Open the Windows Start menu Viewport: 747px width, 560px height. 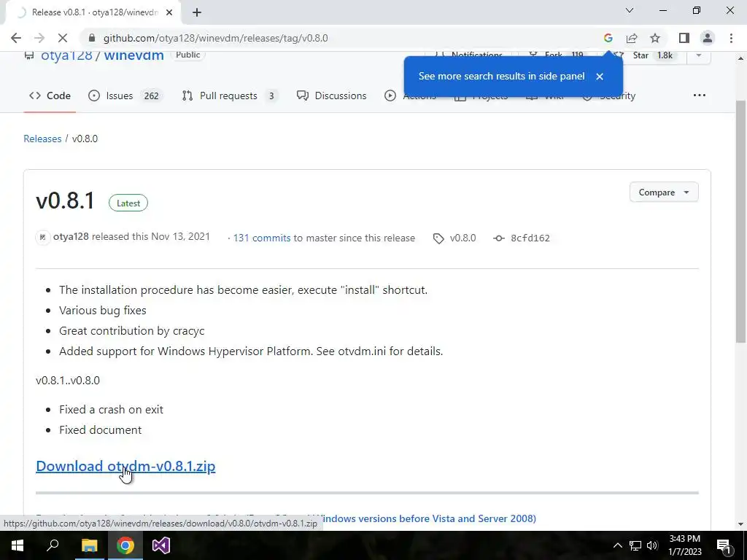18,545
